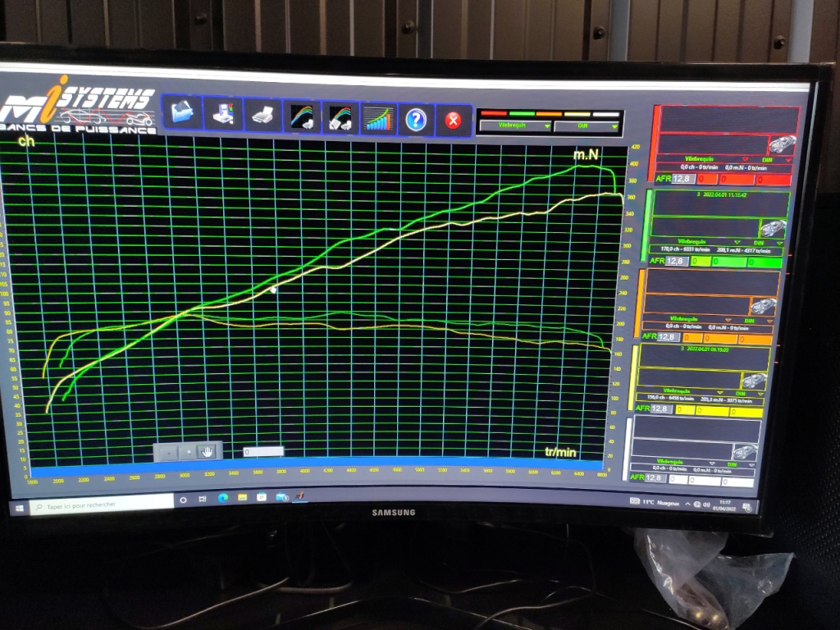
Task: Click the car icon in the red run panel
Action: click(x=782, y=144)
